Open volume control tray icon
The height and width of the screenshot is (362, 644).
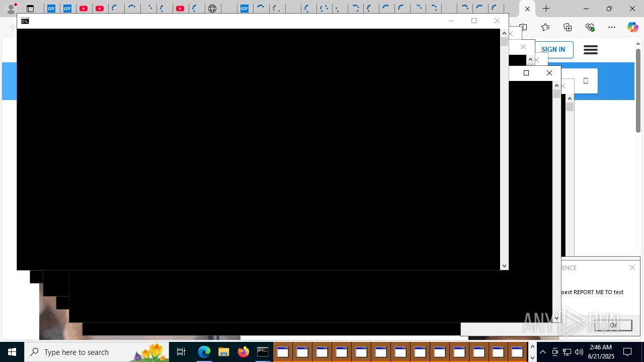pos(579,352)
